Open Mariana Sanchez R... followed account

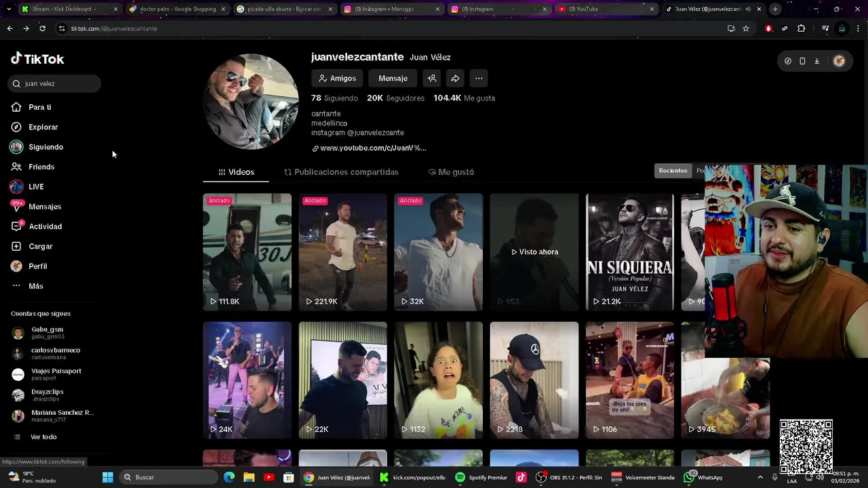(62, 415)
